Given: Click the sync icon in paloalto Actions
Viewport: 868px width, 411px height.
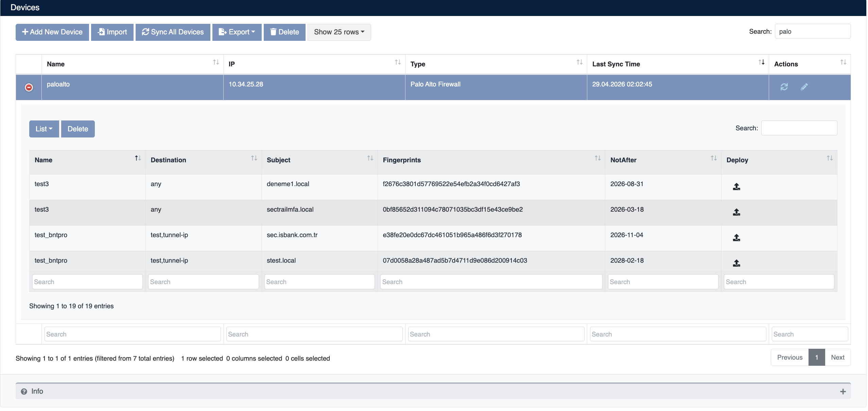Looking at the screenshot, I should [784, 87].
